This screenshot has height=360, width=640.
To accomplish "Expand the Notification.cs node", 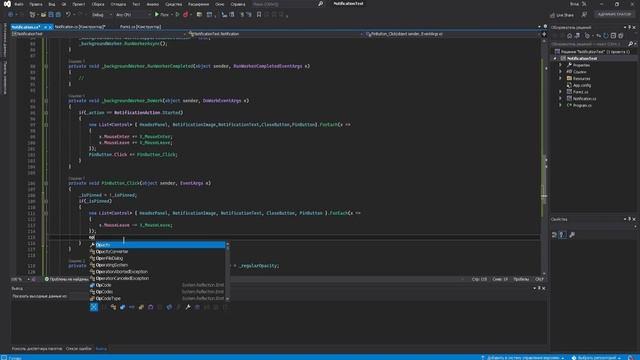I will pos(560,98).
